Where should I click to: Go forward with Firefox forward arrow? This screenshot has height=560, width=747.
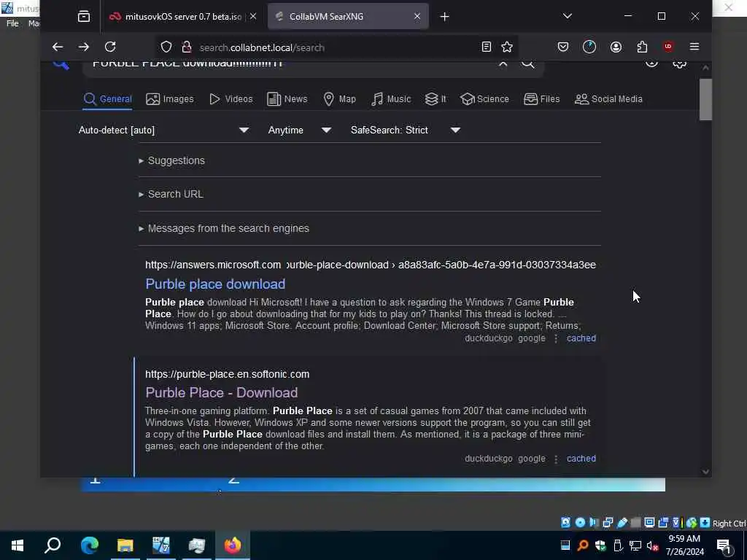tap(84, 47)
